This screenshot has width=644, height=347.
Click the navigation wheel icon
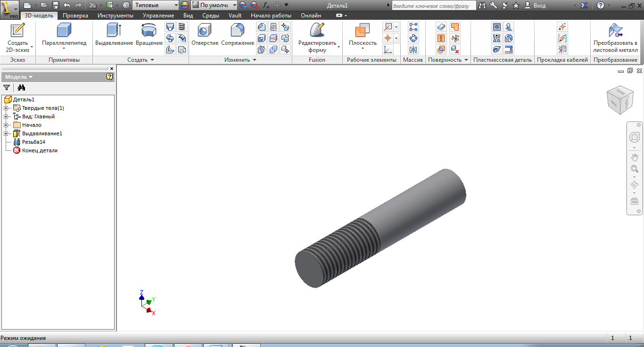click(x=635, y=138)
